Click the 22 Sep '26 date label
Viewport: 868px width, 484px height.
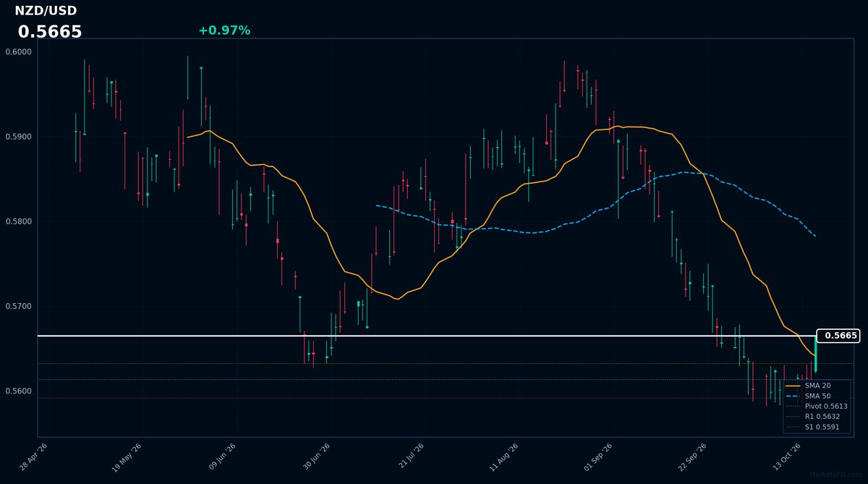pyautogui.click(x=692, y=457)
